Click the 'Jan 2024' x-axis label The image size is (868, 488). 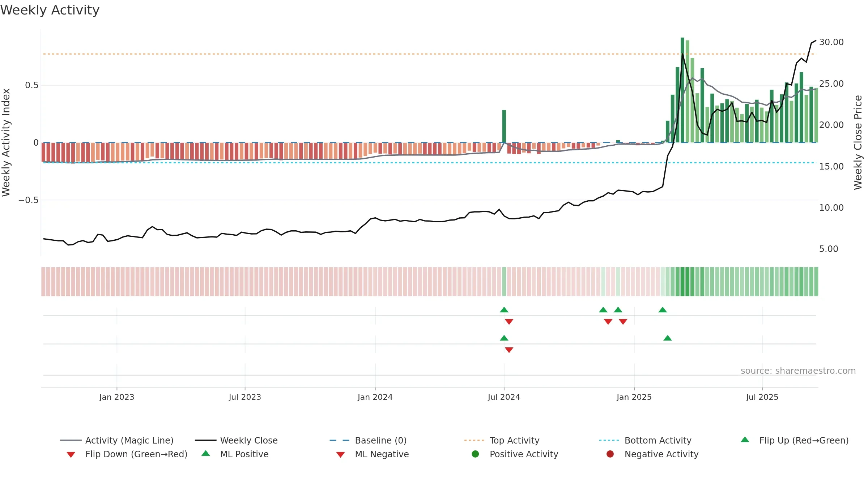point(375,397)
